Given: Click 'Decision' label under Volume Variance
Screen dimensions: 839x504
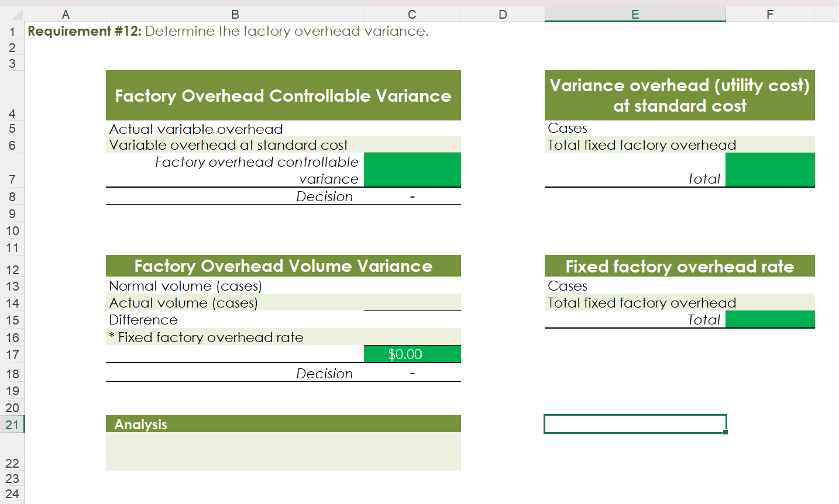Looking at the screenshot, I should coord(325,374).
